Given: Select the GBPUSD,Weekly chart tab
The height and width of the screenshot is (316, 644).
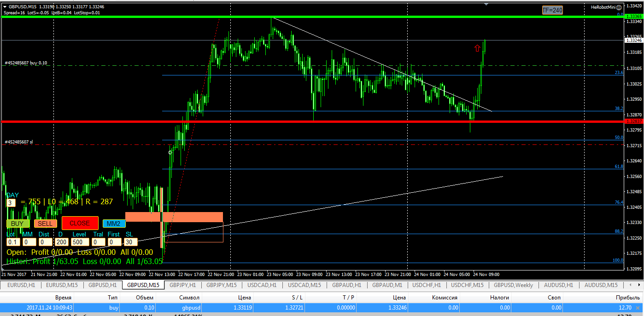Looking at the screenshot, I should click(514, 285).
